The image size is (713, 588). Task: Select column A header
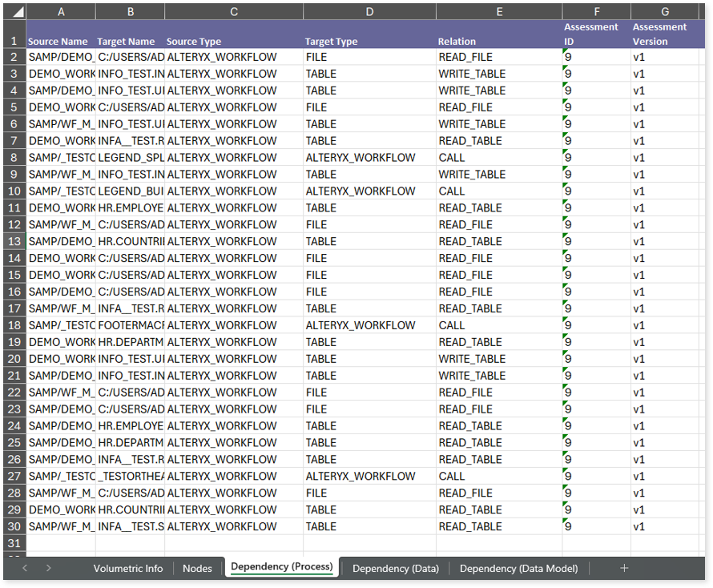61,12
